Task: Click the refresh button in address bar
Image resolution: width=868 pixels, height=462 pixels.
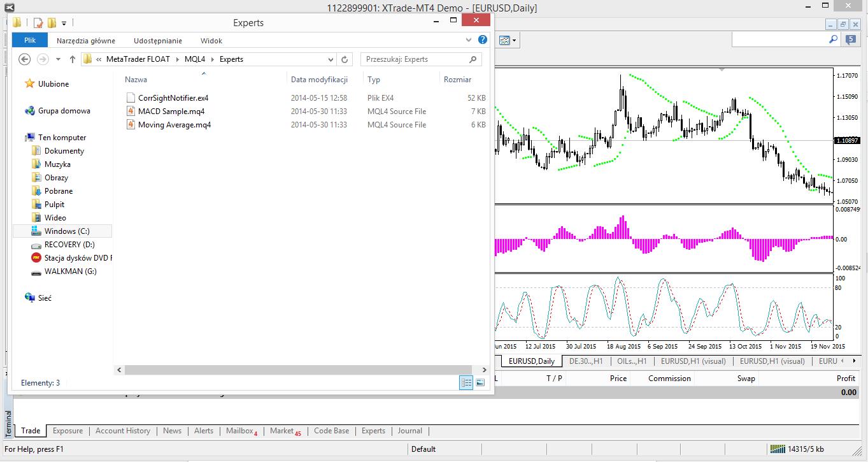Action: [x=345, y=59]
